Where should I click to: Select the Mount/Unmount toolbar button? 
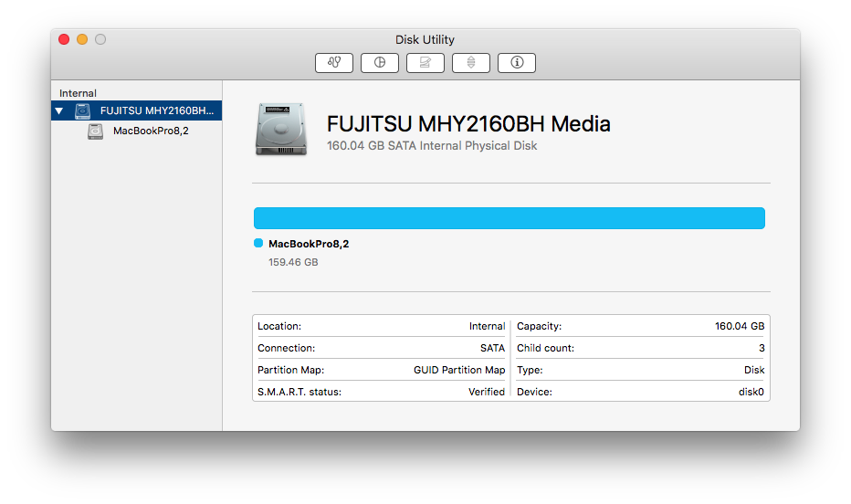[470, 62]
